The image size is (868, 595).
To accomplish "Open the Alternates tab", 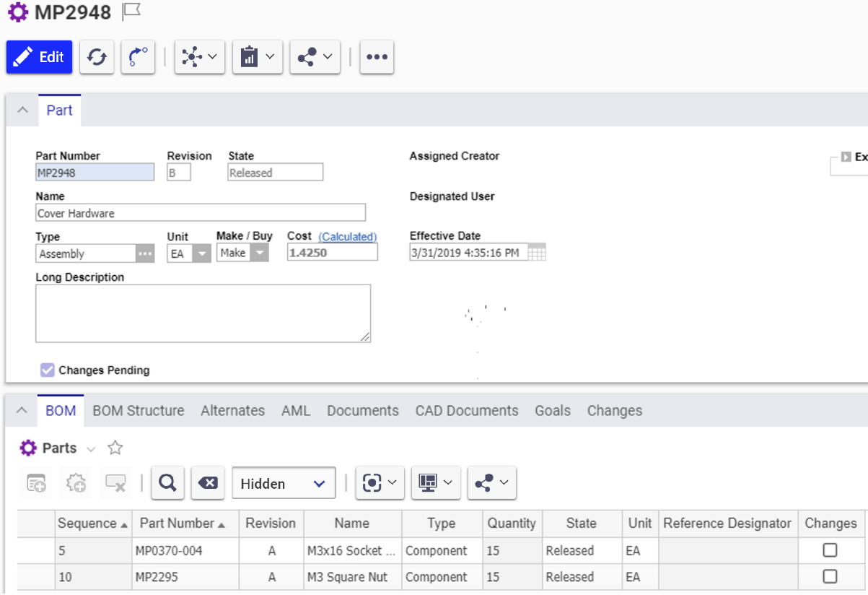I will (233, 410).
